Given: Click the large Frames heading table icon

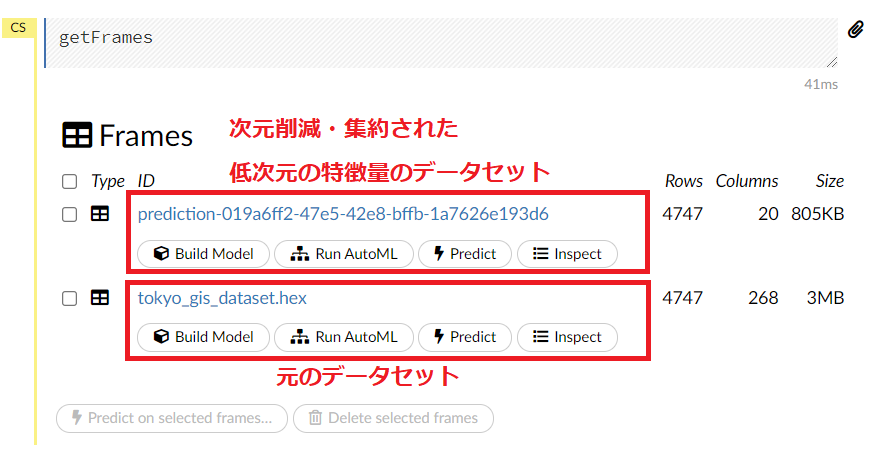Looking at the screenshot, I should [x=77, y=136].
